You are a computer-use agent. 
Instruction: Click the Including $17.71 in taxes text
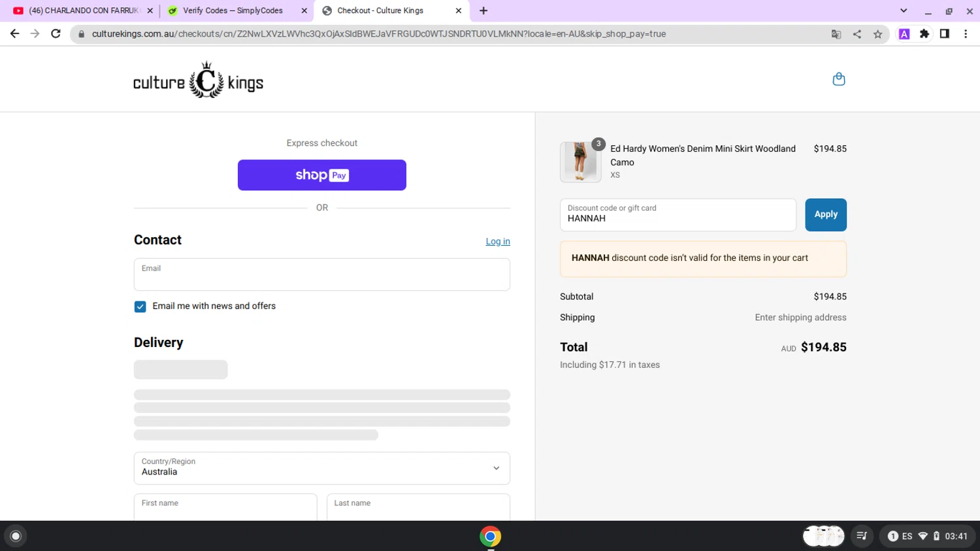pos(610,365)
